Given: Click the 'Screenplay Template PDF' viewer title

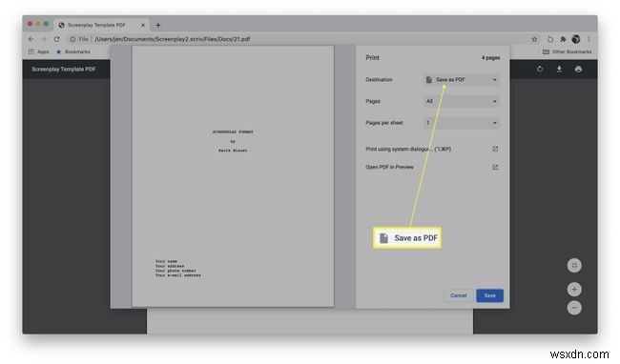Looking at the screenshot, I should (x=64, y=70).
